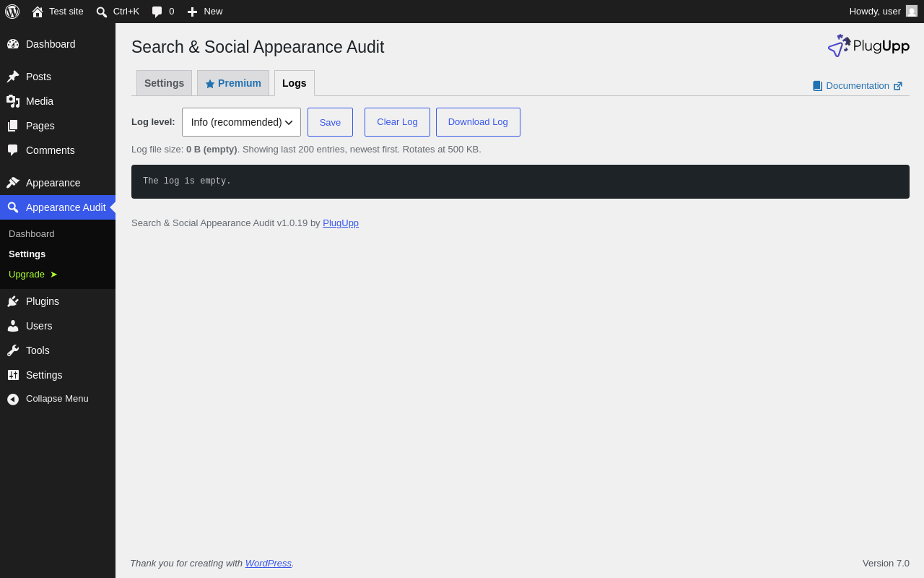Click the plus icon beside New
This screenshot has height=578, width=924.
192,12
